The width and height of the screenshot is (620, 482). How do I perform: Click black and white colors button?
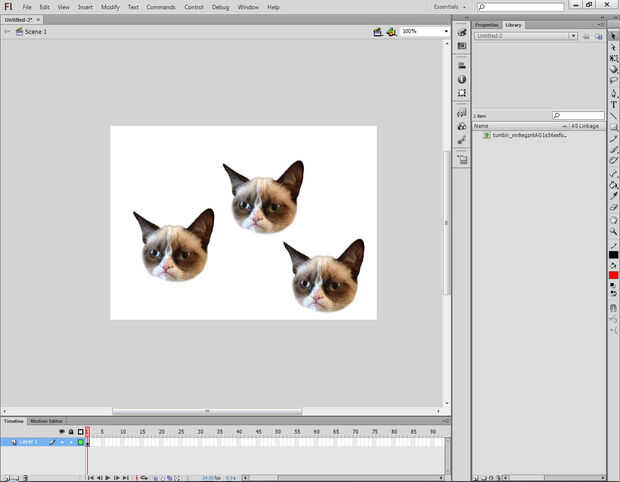[x=612, y=285]
